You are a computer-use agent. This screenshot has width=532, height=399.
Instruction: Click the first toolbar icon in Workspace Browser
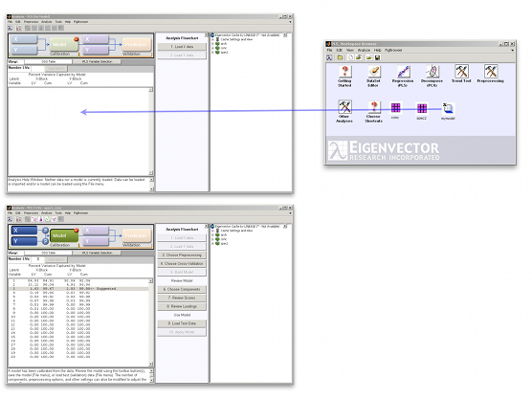coord(329,57)
